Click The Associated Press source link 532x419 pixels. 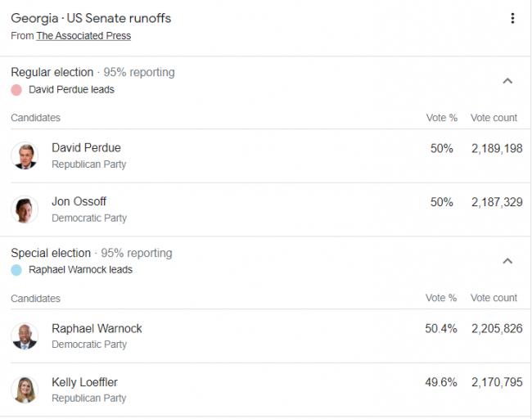(83, 36)
